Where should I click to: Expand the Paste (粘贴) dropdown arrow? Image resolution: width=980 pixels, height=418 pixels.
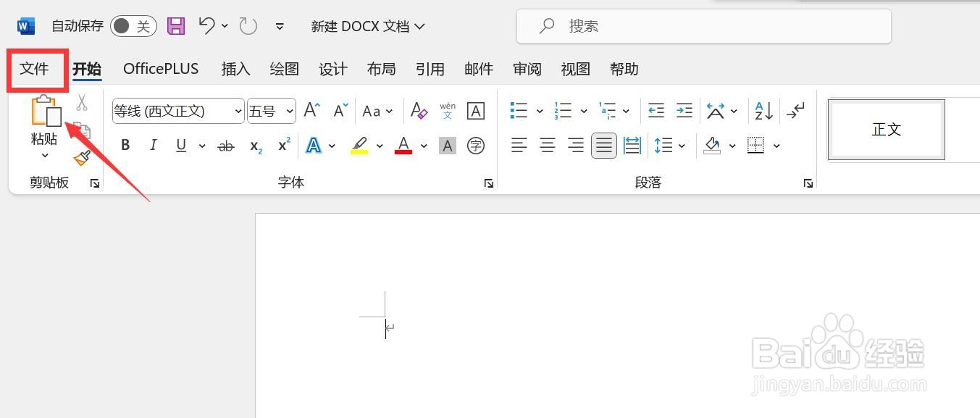click(44, 156)
